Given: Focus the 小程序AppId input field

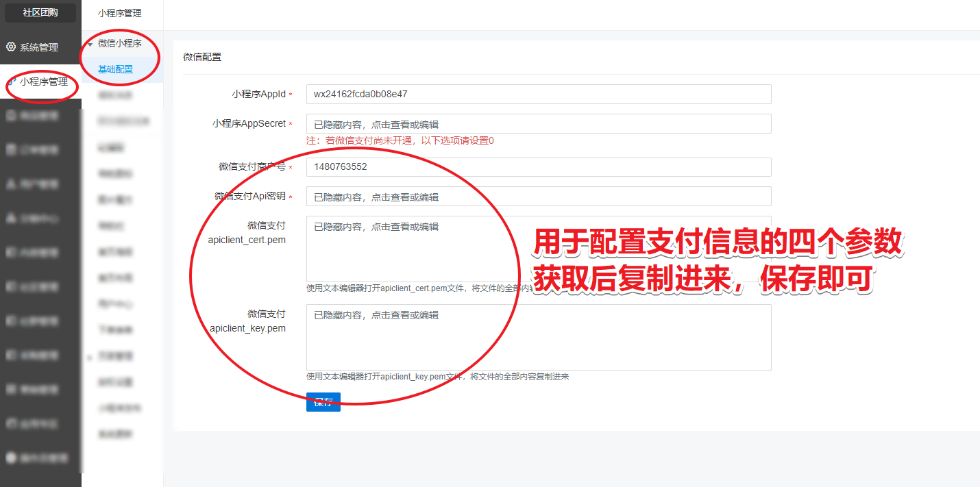Looking at the screenshot, I should point(539,94).
